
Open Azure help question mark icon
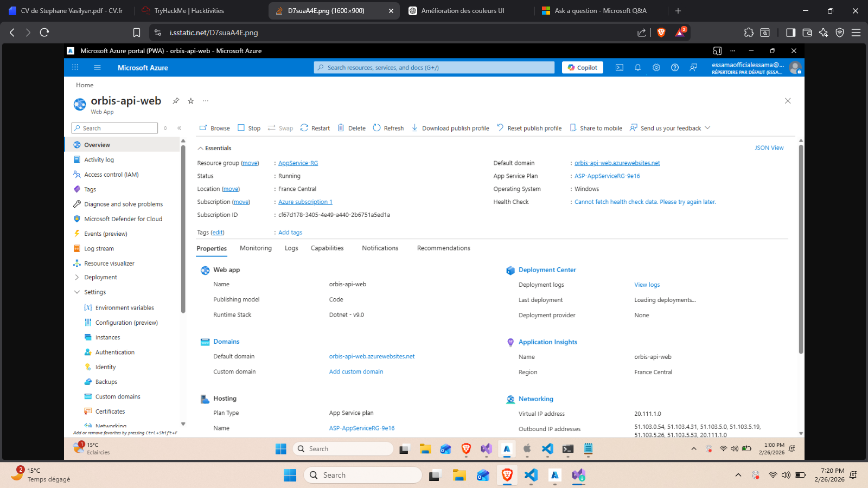click(x=675, y=67)
